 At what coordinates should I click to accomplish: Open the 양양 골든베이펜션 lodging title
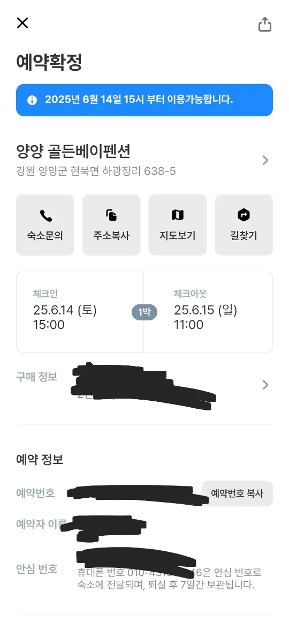pyautogui.click(x=73, y=151)
